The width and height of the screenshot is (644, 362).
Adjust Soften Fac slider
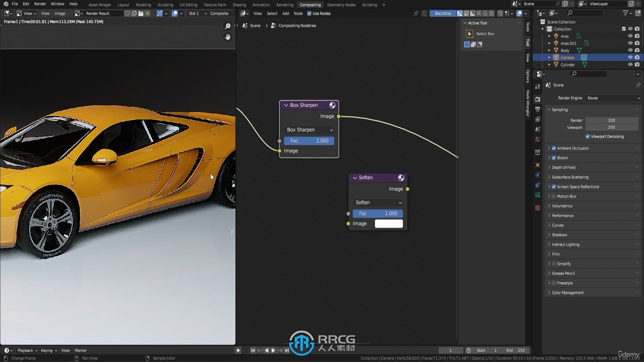(378, 214)
